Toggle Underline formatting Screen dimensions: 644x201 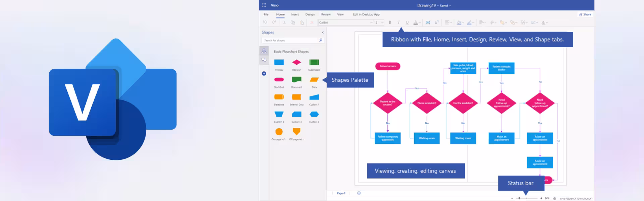407,22
